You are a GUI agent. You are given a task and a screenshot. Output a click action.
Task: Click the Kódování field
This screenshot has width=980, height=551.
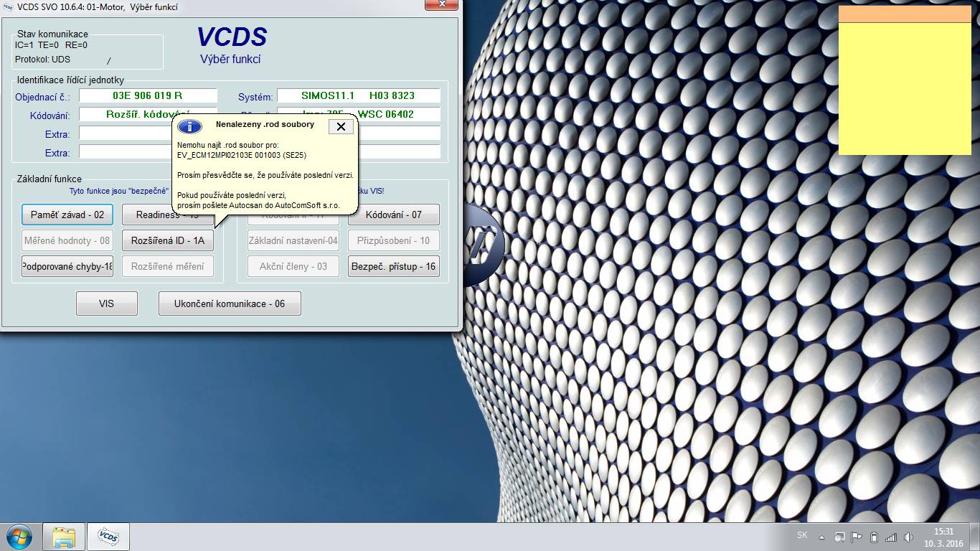[x=148, y=114]
